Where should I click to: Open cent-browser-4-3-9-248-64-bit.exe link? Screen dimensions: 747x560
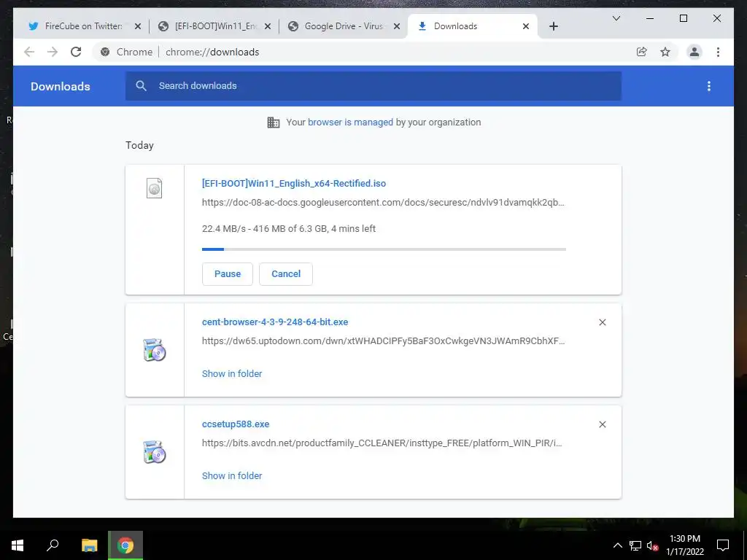[275, 322]
